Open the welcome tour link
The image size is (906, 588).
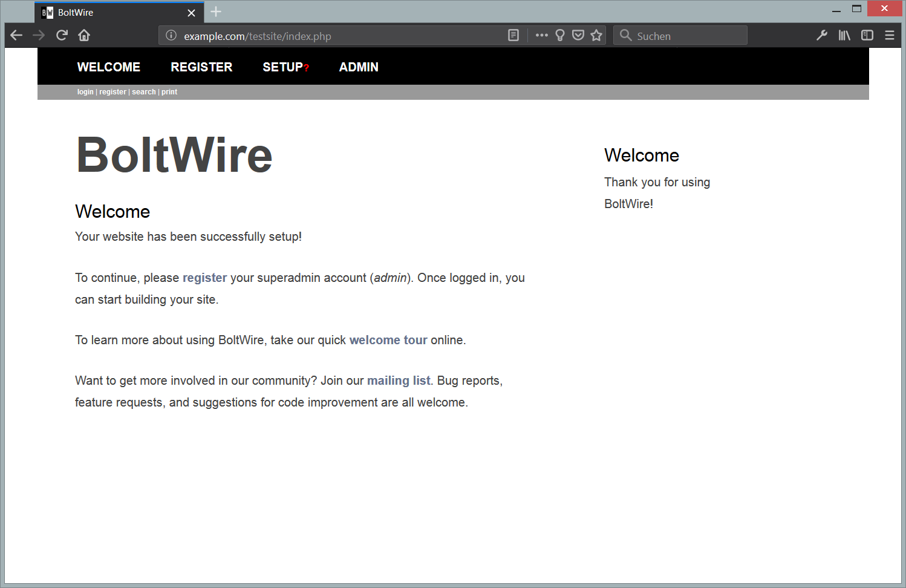pyautogui.click(x=388, y=340)
